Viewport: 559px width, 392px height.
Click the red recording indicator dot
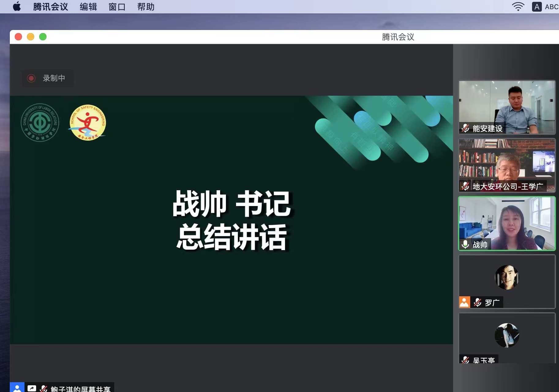(x=31, y=78)
